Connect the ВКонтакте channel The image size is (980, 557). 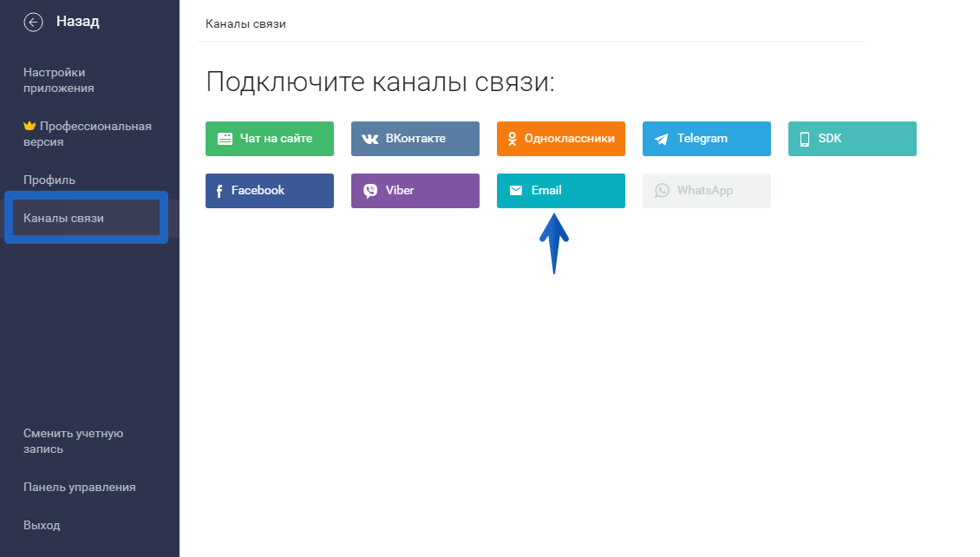(415, 139)
